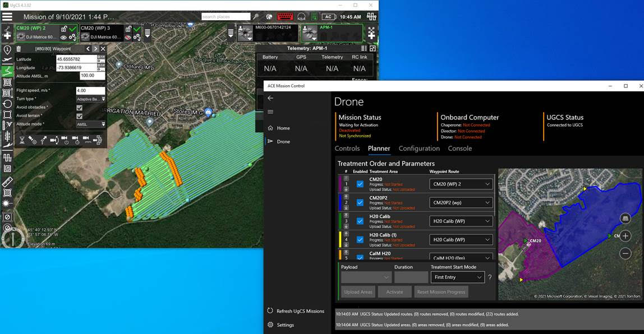Uncheck Enabled checkbox for H20 Calib row 3
Viewport: 644px width, 334px height.
[x=360, y=221]
